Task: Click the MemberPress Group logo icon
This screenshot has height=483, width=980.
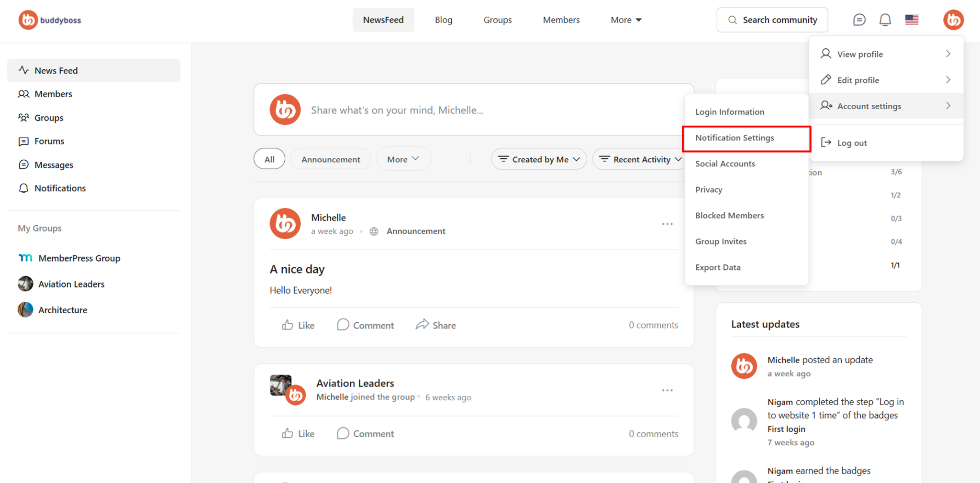Action: click(x=25, y=258)
